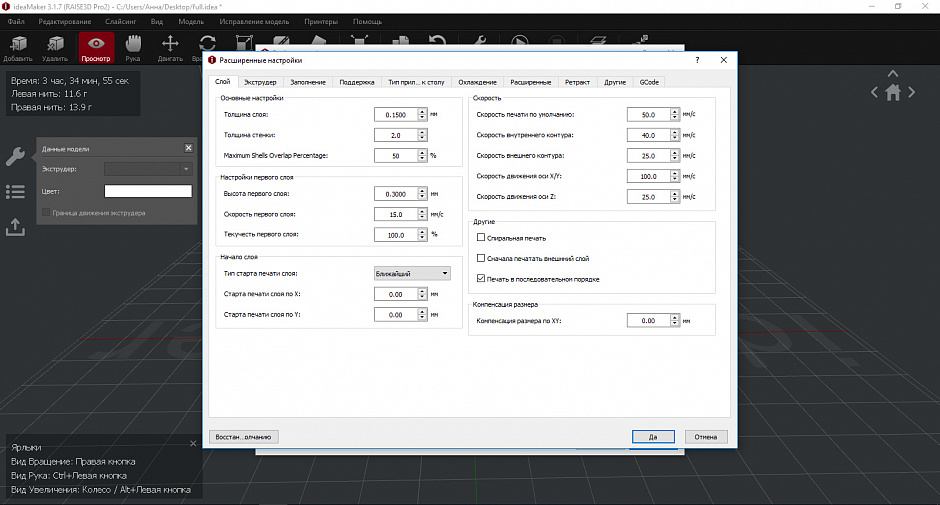Rotate view with left chevron near home icon

point(875,92)
